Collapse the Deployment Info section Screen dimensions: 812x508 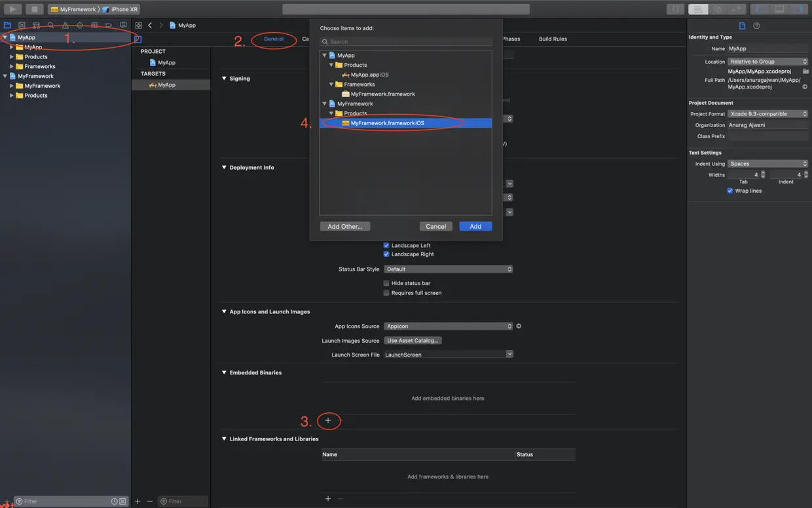coord(224,168)
